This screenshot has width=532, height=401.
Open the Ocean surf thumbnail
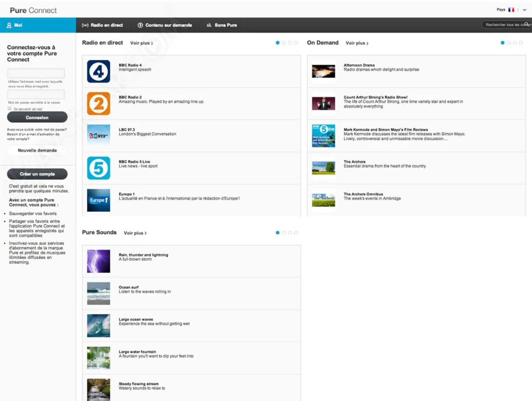coord(98,293)
